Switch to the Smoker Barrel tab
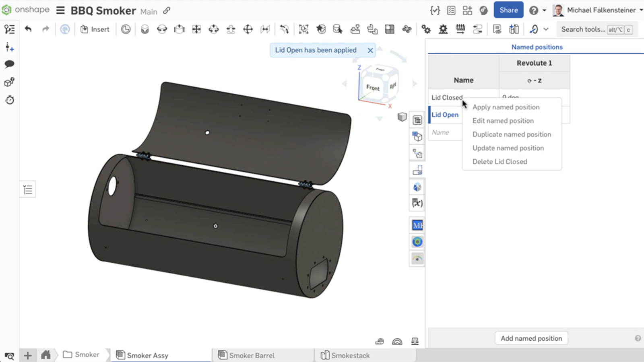Screen dimensions: 644x362 point(252,355)
